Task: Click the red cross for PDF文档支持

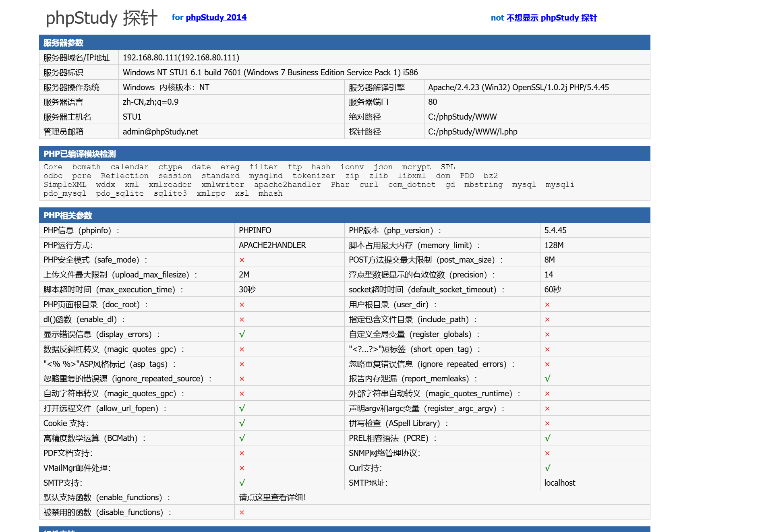Action: point(242,453)
